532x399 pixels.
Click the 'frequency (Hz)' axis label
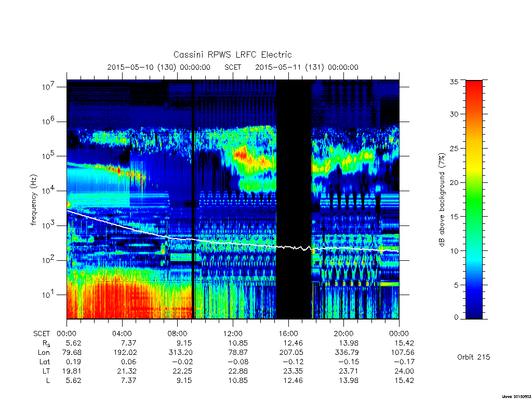point(34,200)
